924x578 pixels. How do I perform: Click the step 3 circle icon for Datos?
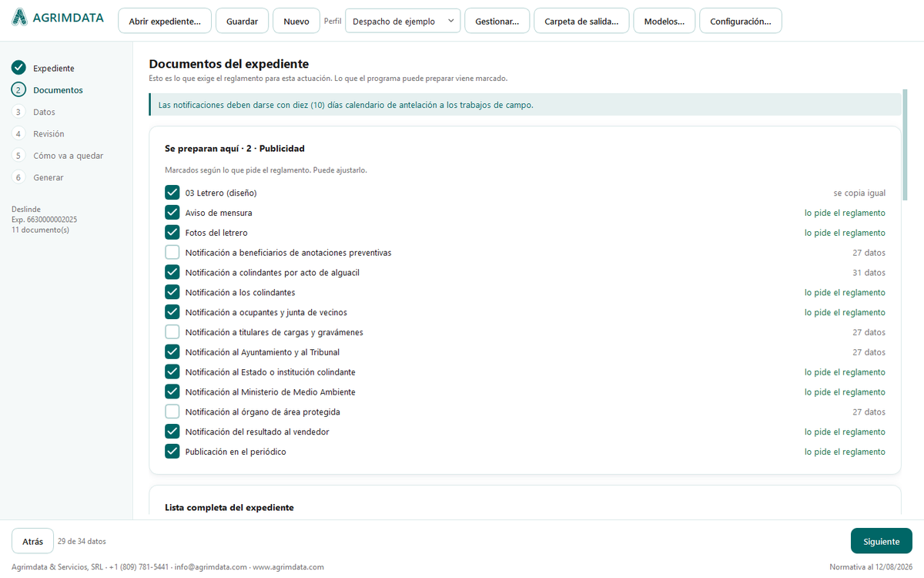(19, 112)
